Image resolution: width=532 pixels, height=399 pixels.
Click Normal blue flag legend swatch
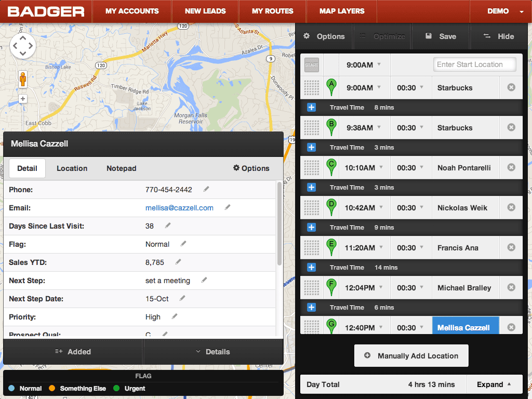(x=11, y=388)
